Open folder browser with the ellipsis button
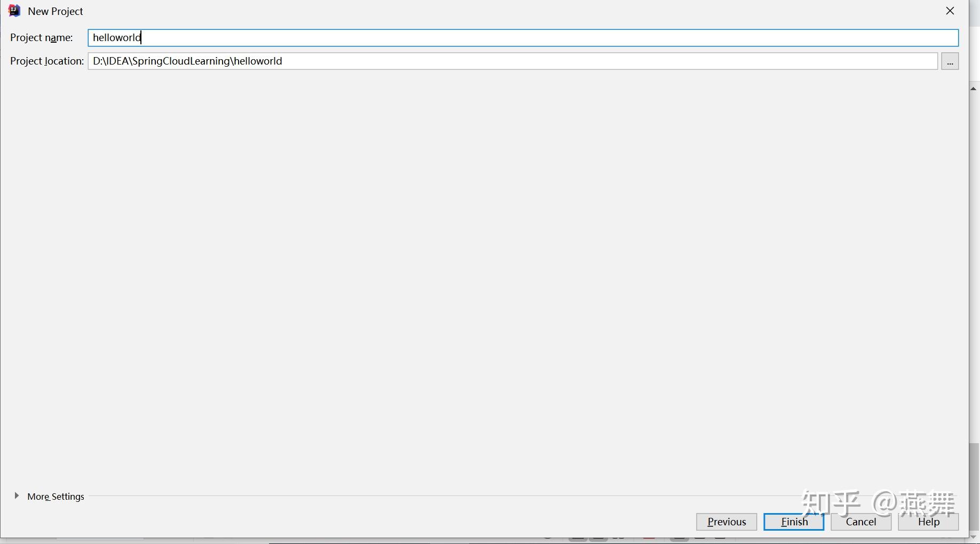Screen dimensions: 980x544 pos(950,61)
